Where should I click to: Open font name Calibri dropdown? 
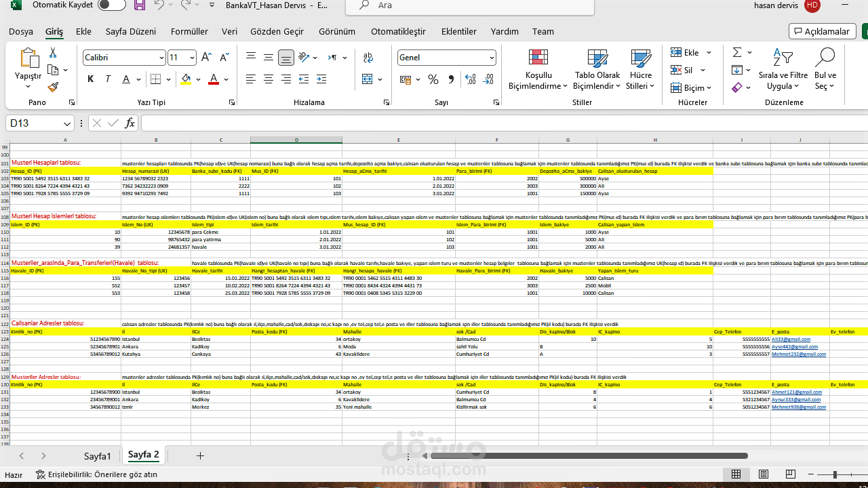click(x=161, y=58)
